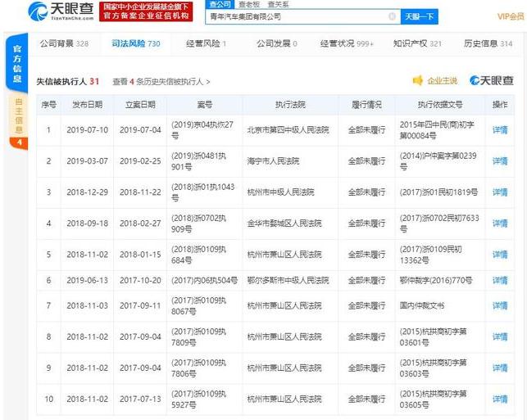Focus the company search input field
Image resolution: width=527 pixels, height=420 pixels.
coord(302,16)
